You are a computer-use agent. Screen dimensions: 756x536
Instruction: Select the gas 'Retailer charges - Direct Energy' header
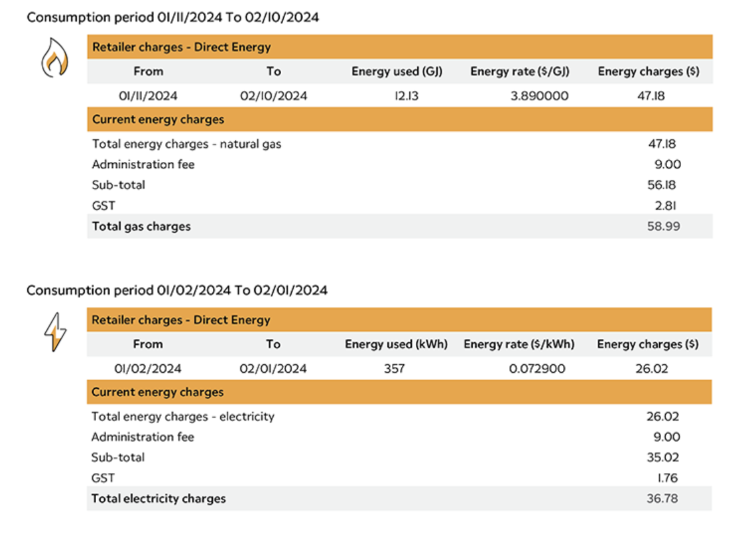(181, 47)
